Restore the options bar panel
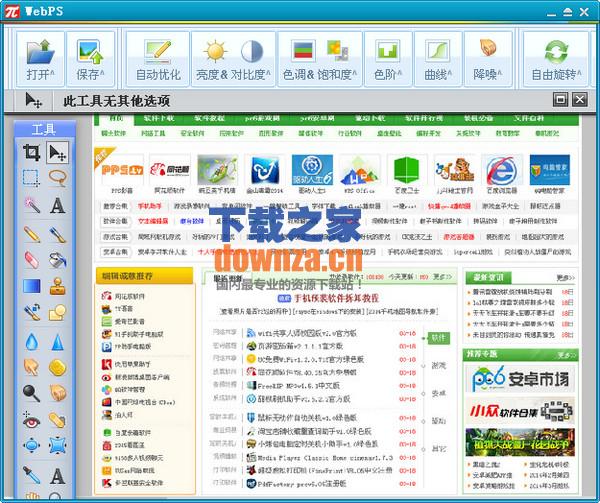600x503 pixels. coord(561,100)
